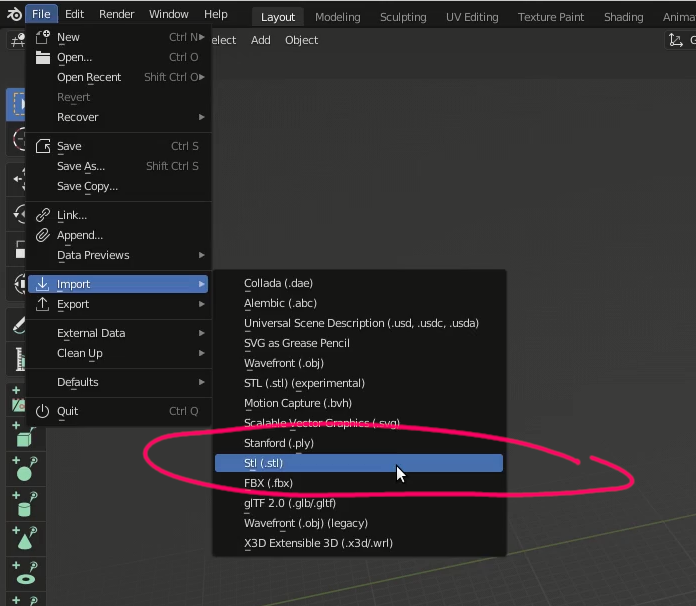Import Collada (.dae) file
The image size is (696, 606).
tap(359, 283)
